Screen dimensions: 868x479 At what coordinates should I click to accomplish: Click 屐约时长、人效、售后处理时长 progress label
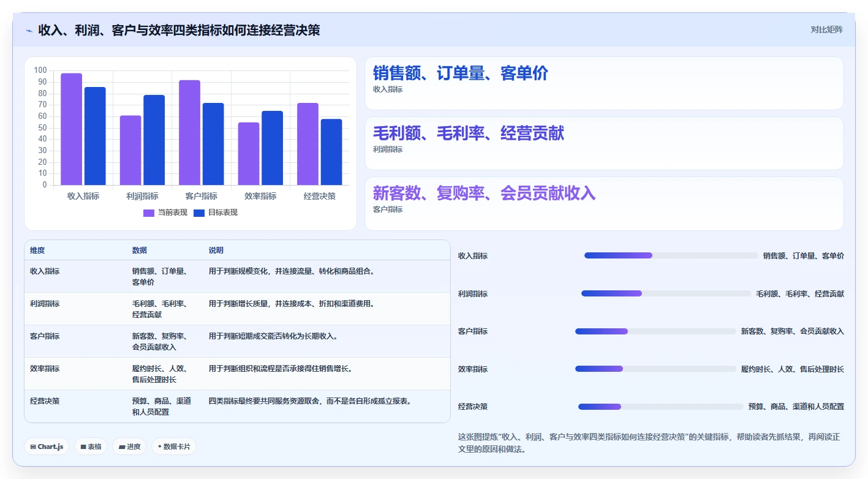pos(793,369)
